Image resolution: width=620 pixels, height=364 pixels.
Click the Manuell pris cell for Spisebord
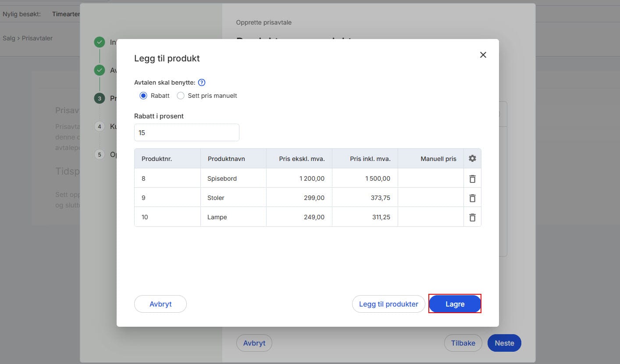coord(430,178)
